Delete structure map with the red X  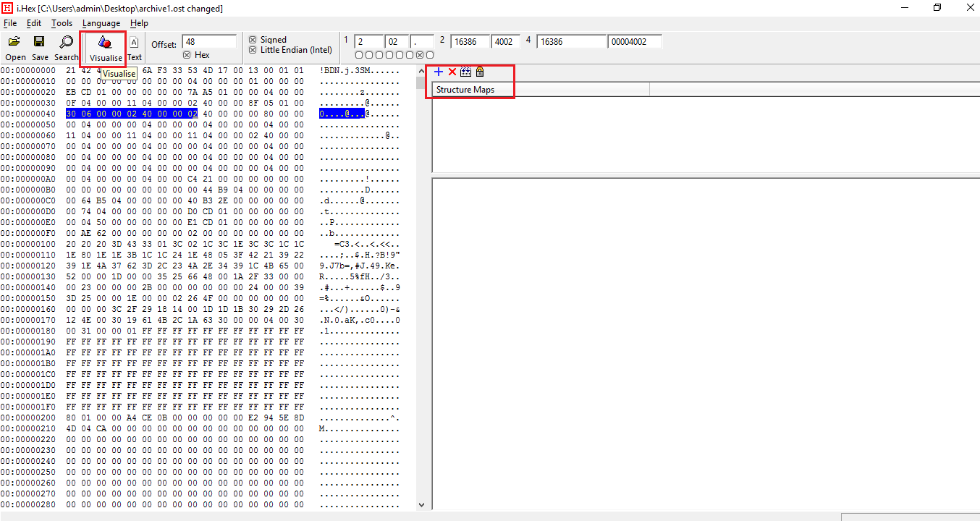pyautogui.click(x=452, y=72)
